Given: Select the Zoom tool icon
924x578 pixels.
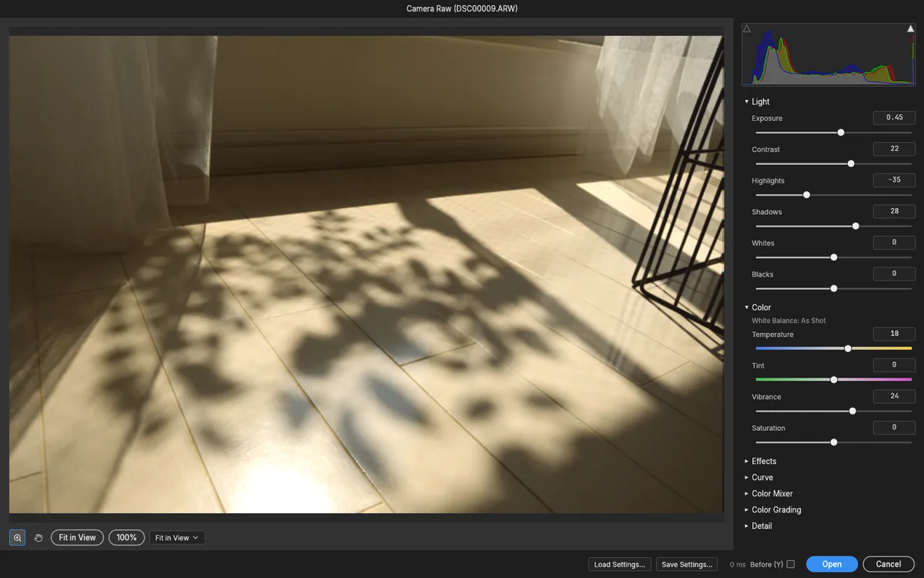Looking at the screenshot, I should [x=17, y=538].
